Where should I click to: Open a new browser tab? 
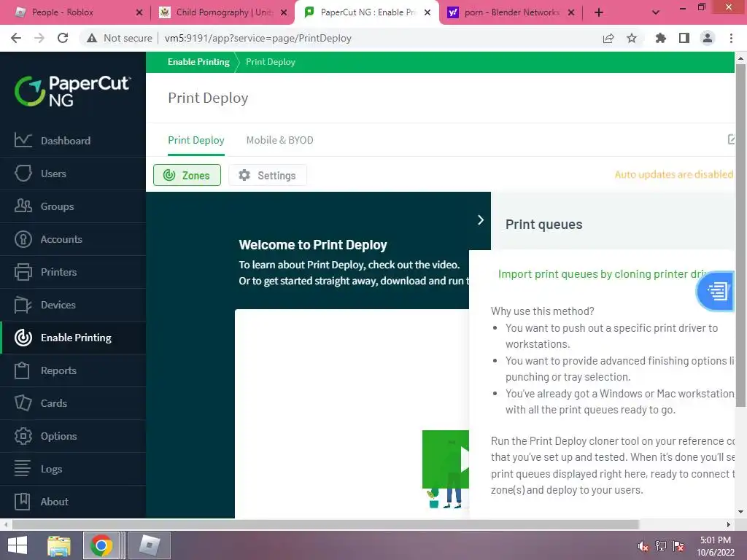point(599,12)
